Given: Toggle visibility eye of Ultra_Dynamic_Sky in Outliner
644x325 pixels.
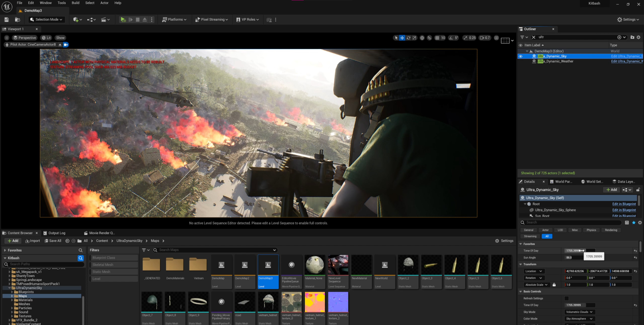Looking at the screenshot, I should coord(521,56).
